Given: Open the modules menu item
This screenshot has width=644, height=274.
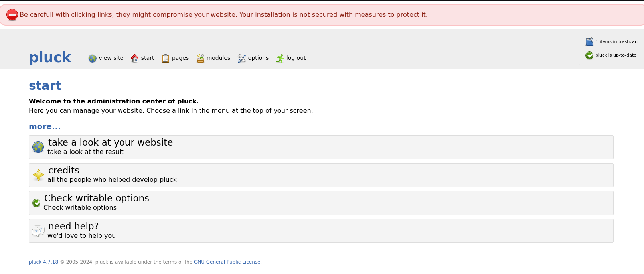Looking at the screenshot, I should (x=218, y=58).
